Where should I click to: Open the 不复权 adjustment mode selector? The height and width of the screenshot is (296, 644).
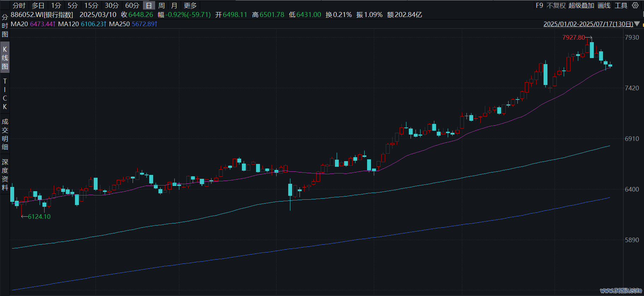(556, 5)
